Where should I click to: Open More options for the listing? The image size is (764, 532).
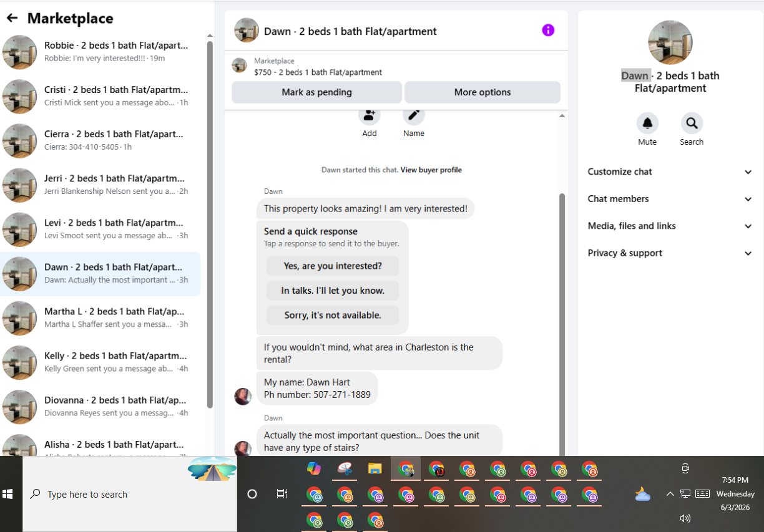(482, 92)
